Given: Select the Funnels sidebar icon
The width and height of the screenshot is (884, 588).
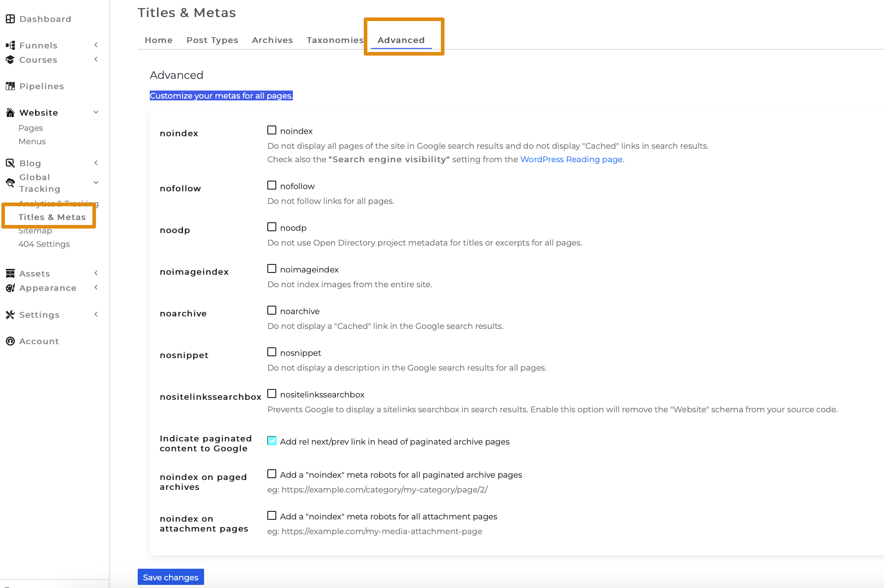Looking at the screenshot, I should pos(9,45).
